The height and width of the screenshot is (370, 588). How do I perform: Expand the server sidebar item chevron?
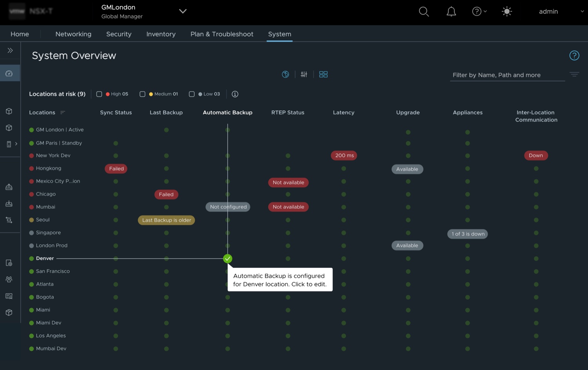[x=16, y=144]
